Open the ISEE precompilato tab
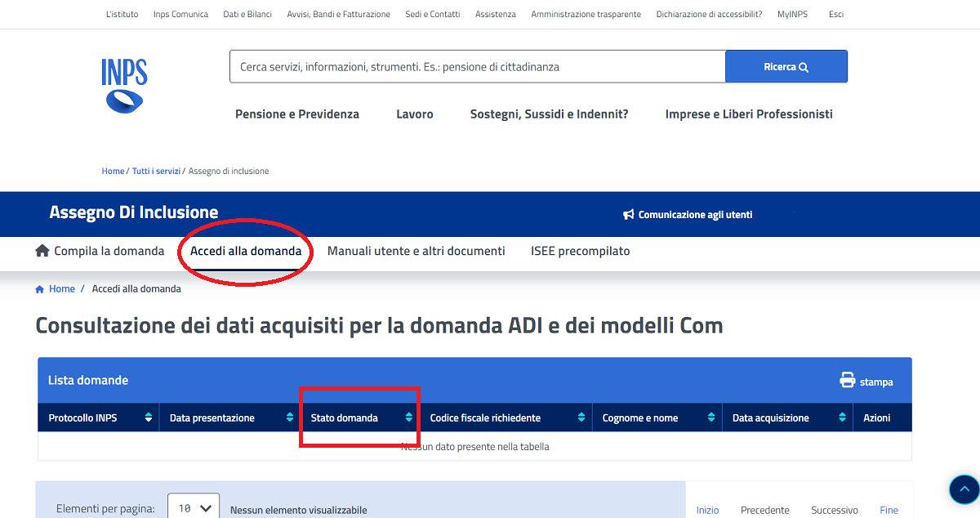Screen dimensions: 980x518 tap(580, 251)
